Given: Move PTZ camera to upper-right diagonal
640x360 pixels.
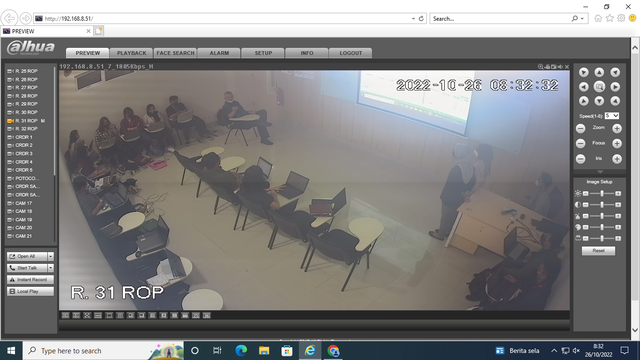Looking at the screenshot, I should [615, 72].
